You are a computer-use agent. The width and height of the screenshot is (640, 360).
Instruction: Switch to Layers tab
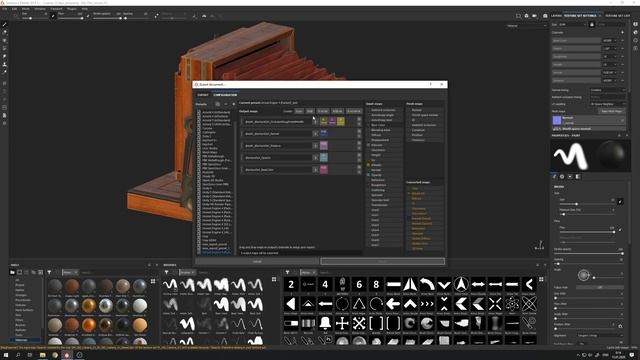tap(556, 16)
